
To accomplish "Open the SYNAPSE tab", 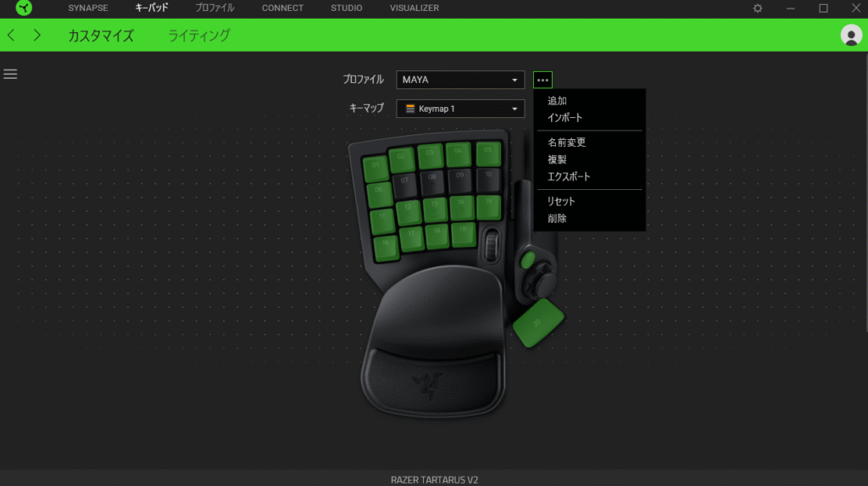I will [88, 8].
